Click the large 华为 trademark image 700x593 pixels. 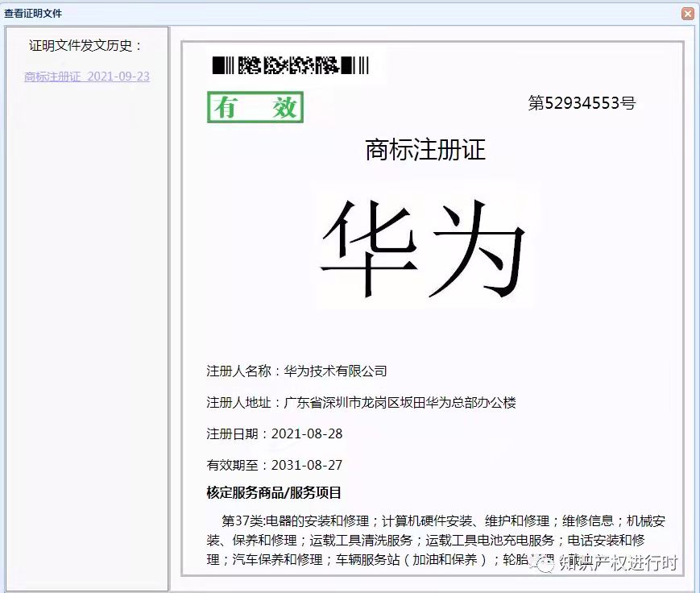tap(424, 248)
